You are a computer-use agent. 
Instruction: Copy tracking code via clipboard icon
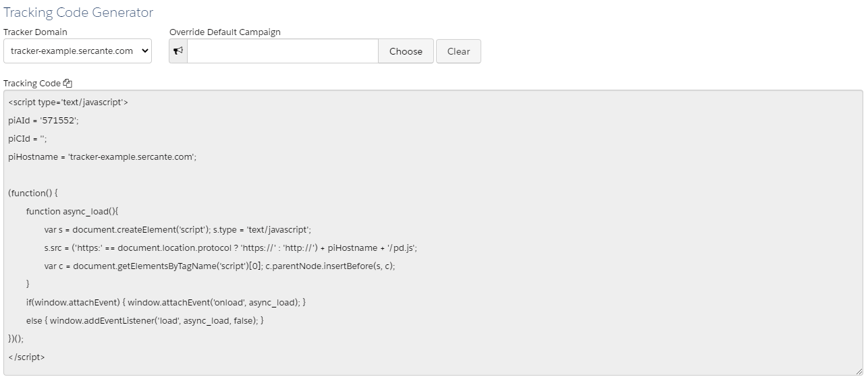[x=67, y=84]
